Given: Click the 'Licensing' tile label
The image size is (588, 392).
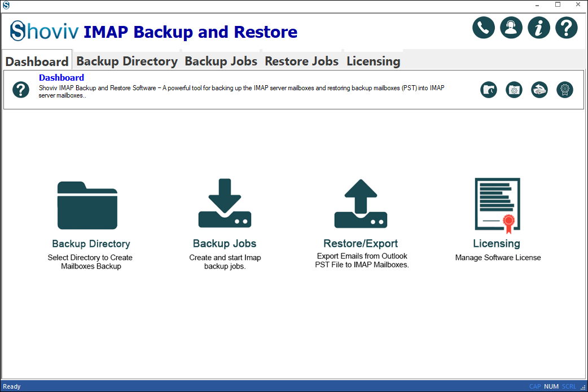Looking at the screenshot, I should 497,244.
